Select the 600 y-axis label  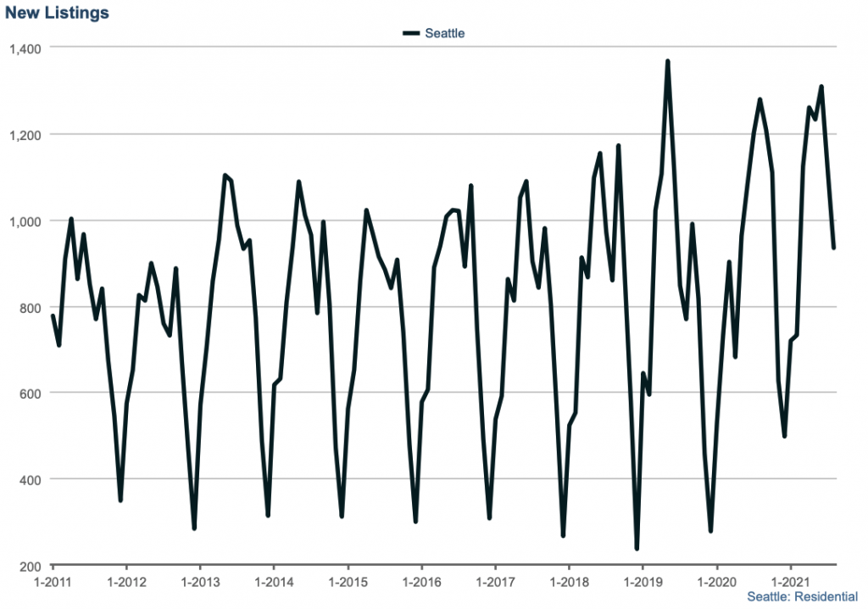pos(30,393)
